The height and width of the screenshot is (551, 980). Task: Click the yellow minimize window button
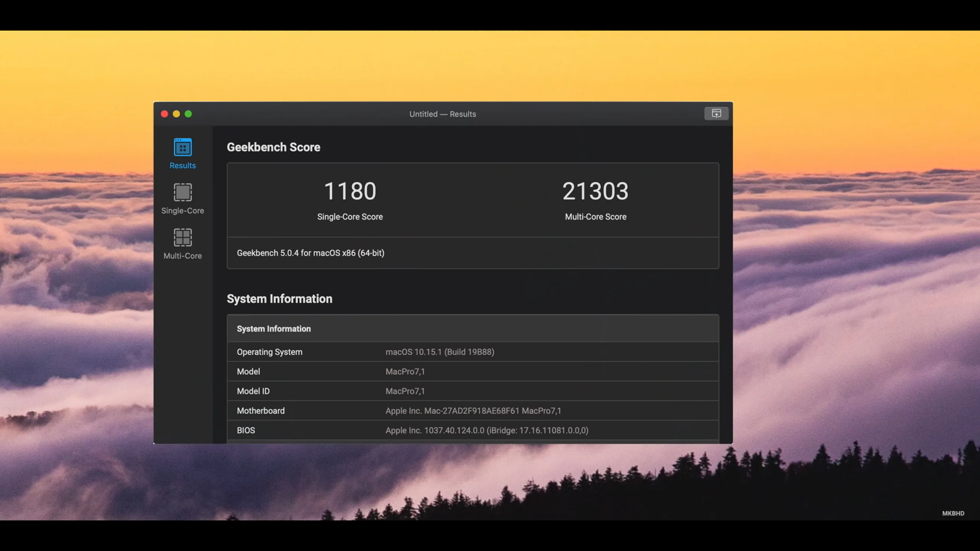tap(176, 114)
